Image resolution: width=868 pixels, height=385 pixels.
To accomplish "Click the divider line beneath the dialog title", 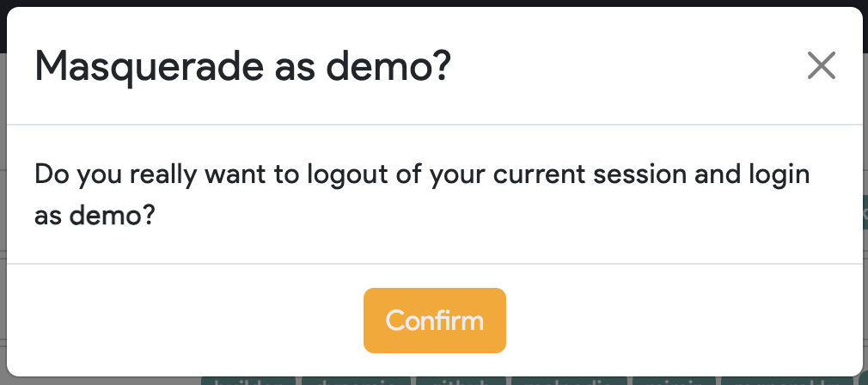I will [435, 125].
